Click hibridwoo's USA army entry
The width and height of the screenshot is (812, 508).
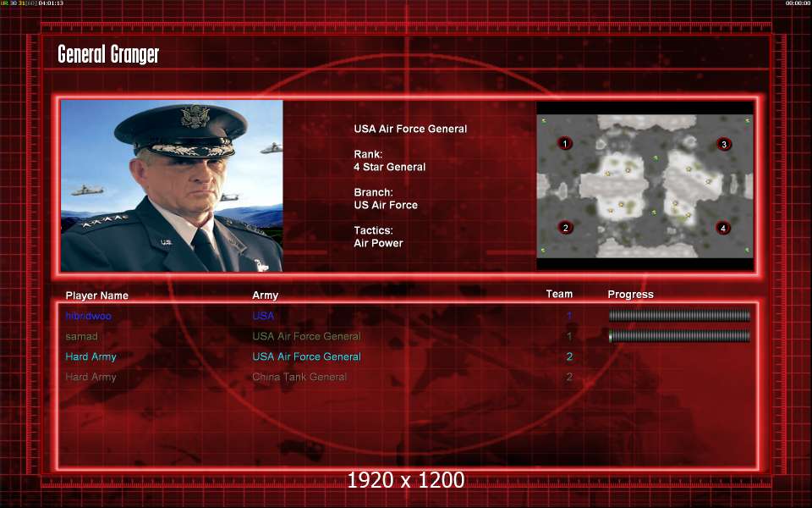coord(263,316)
